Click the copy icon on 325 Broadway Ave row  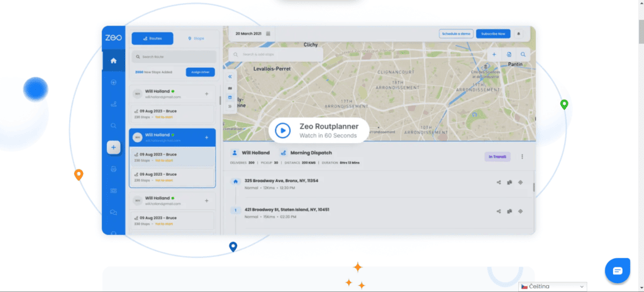pos(509,183)
